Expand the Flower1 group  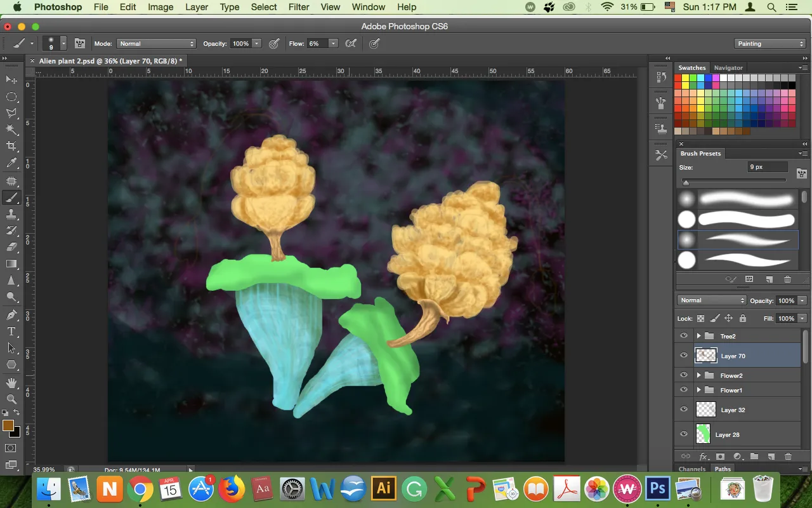698,390
